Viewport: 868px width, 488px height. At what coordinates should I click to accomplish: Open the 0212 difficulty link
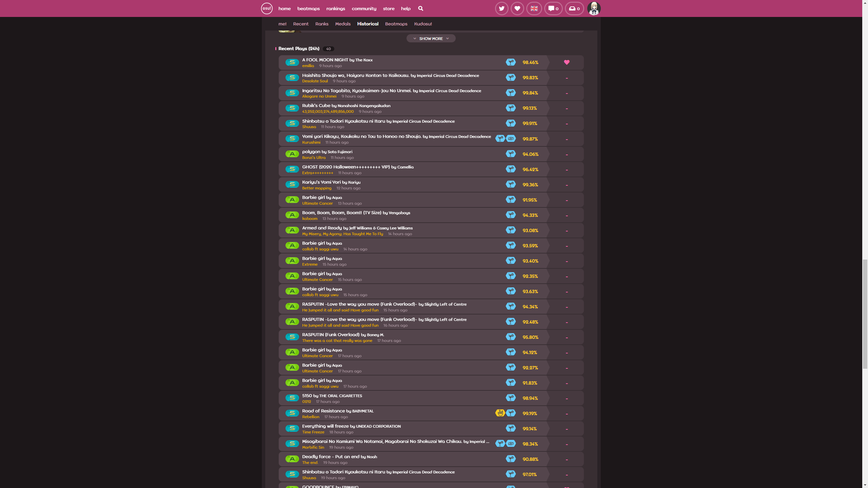tap(307, 402)
